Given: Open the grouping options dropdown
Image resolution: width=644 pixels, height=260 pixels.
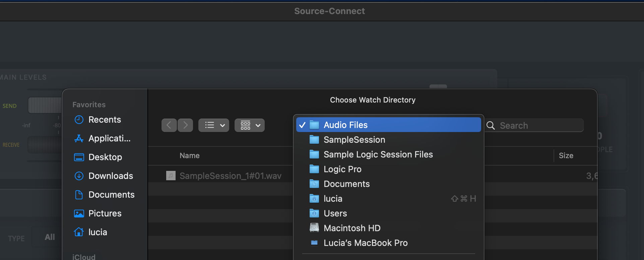Looking at the screenshot, I should [250, 125].
